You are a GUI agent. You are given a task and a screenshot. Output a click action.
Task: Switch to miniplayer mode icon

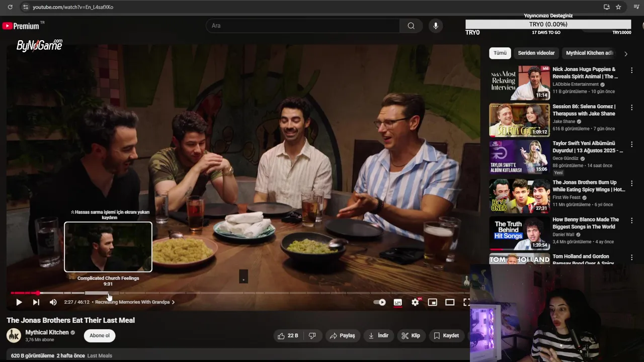pos(432,302)
